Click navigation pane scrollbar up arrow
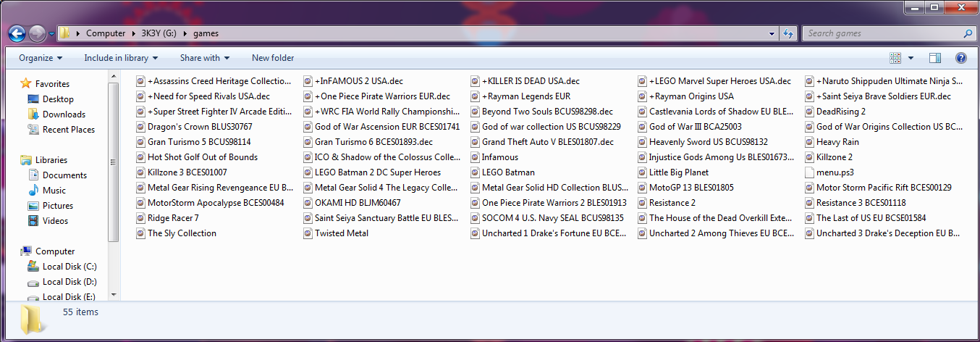Image resolution: width=980 pixels, height=342 pixels. (x=113, y=75)
